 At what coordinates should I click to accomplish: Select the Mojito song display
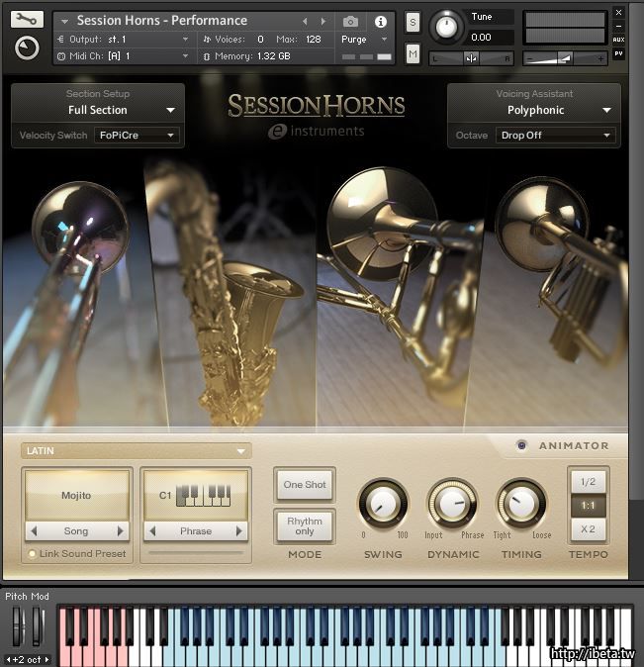76,495
